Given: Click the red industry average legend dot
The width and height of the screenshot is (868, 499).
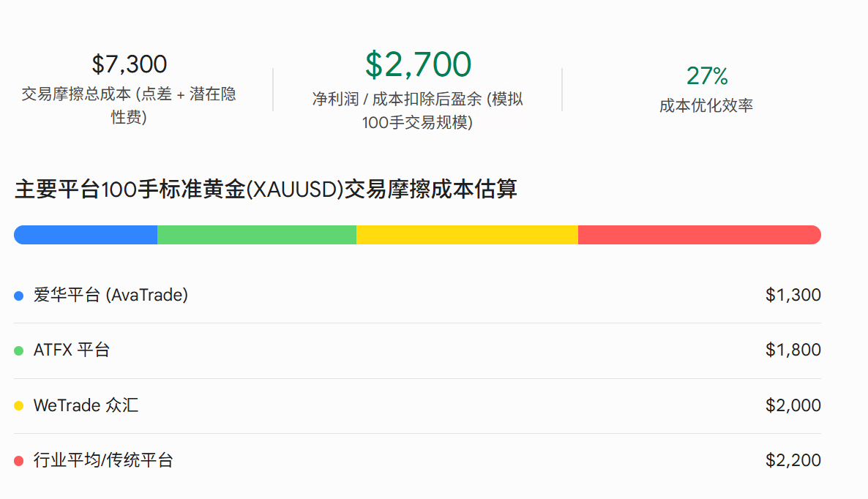Looking at the screenshot, I should point(19,461).
